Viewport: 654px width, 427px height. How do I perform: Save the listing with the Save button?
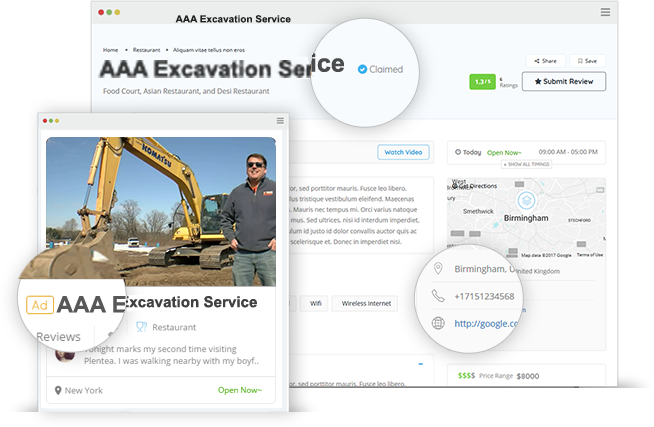click(x=586, y=61)
